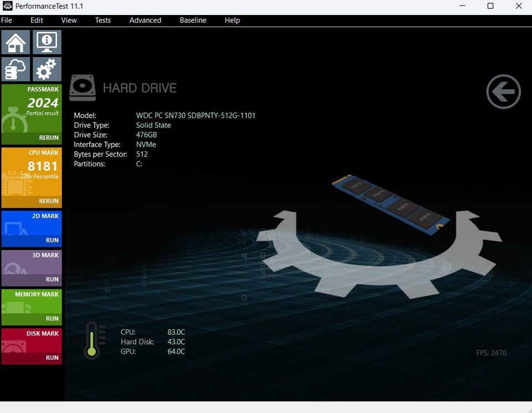Click the GPU temperature 64.0C
Screen dimensions: 532x413
pos(176,351)
